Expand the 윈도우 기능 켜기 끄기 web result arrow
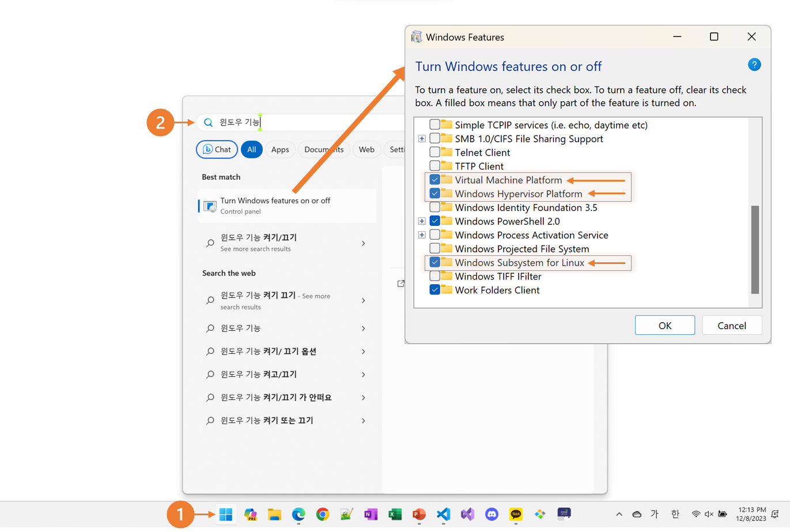 point(364,300)
